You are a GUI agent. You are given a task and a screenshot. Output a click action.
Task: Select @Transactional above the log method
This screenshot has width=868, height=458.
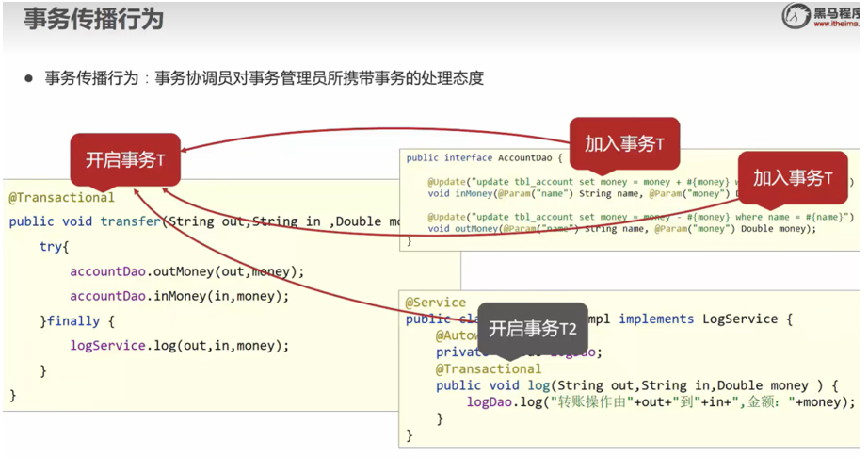click(489, 368)
